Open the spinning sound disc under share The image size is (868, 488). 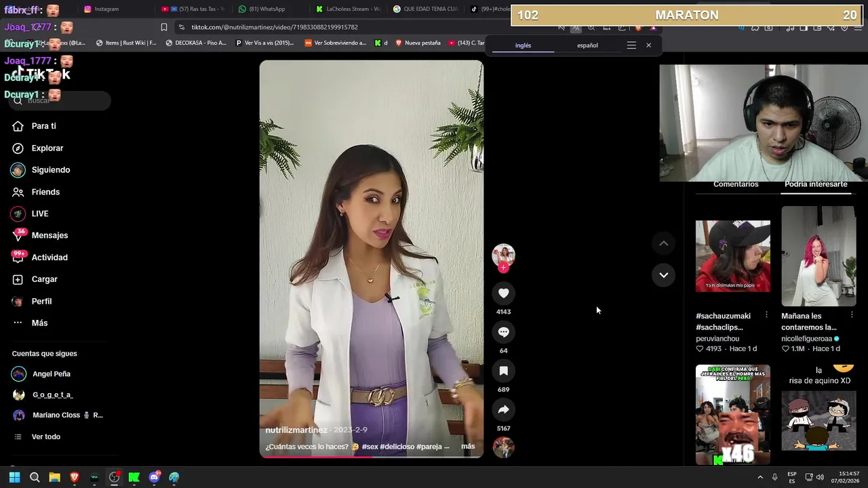pos(503,447)
